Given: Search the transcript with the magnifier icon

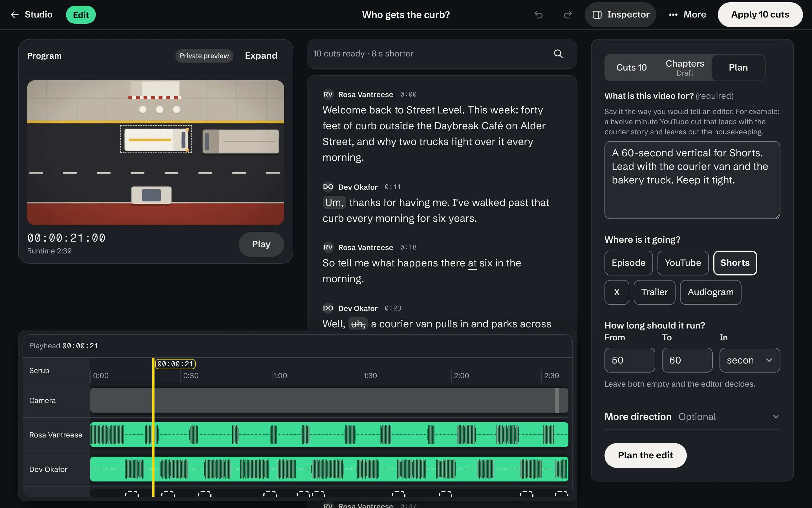Looking at the screenshot, I should click(558, 54).
